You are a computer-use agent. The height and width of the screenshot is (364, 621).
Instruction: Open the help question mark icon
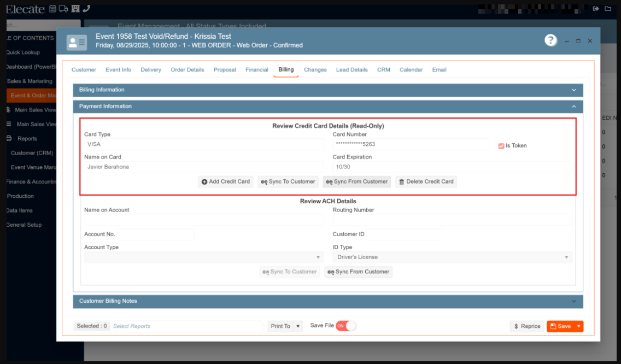point(550,40)
